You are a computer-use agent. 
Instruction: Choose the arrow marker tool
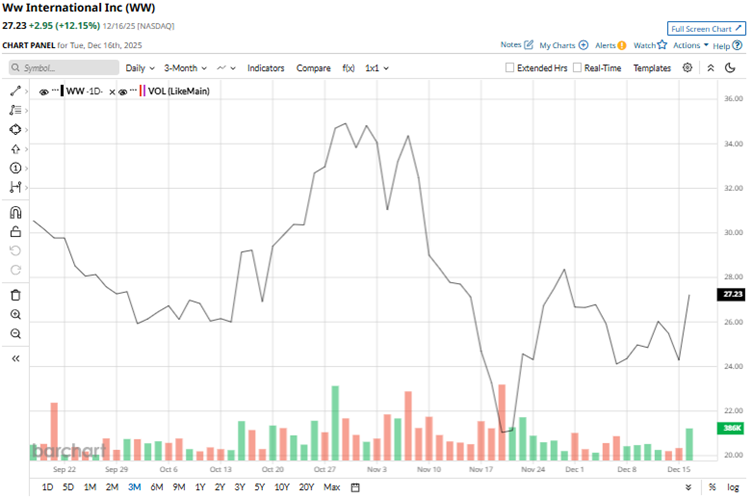(x=15, y=149)
